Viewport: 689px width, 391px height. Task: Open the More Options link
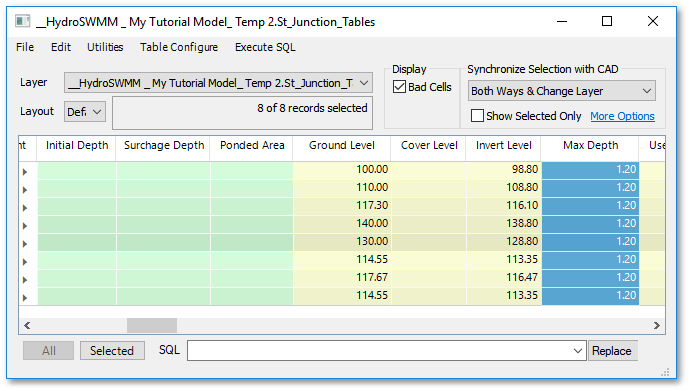(622, 116)
